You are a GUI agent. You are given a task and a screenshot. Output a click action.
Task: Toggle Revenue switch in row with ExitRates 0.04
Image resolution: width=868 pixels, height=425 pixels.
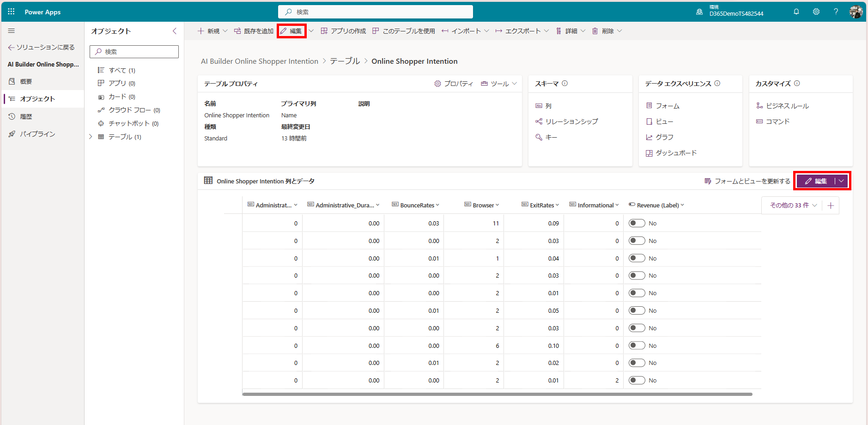tap(637, 258)
